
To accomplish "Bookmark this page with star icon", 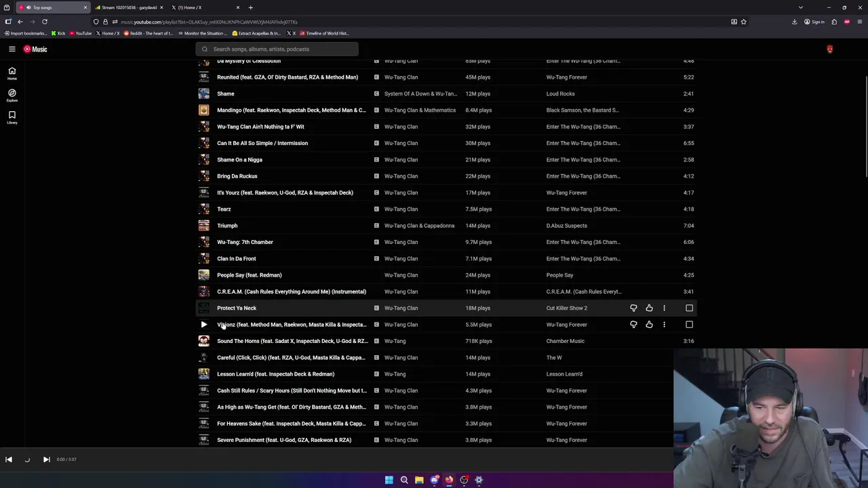I will [743, 22].
